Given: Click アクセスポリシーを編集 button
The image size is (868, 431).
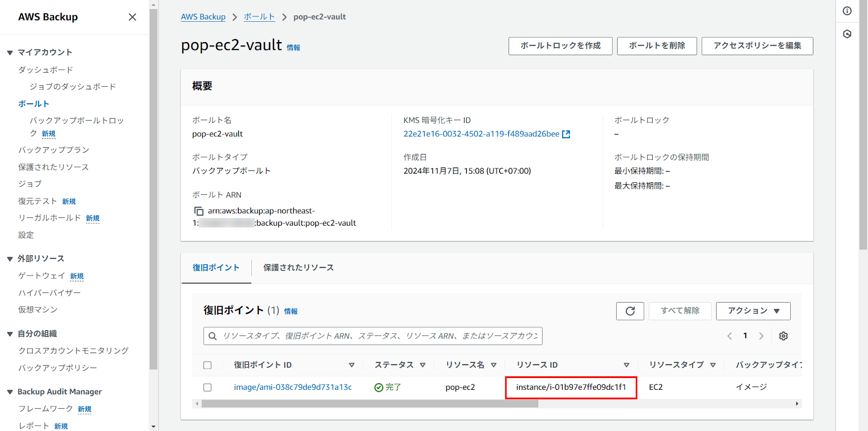Looking at the screenshot, I should [757, 46].
